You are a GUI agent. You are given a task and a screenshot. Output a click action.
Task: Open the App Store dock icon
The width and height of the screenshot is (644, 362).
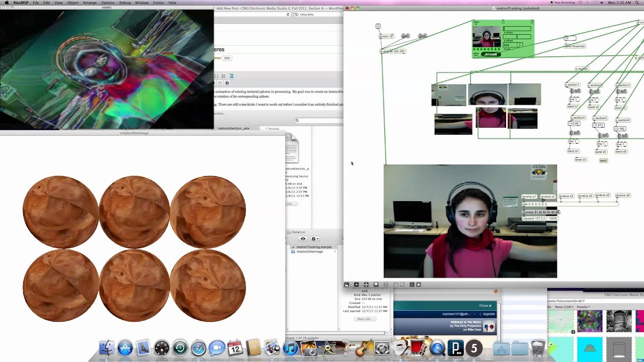click(125, 348)
